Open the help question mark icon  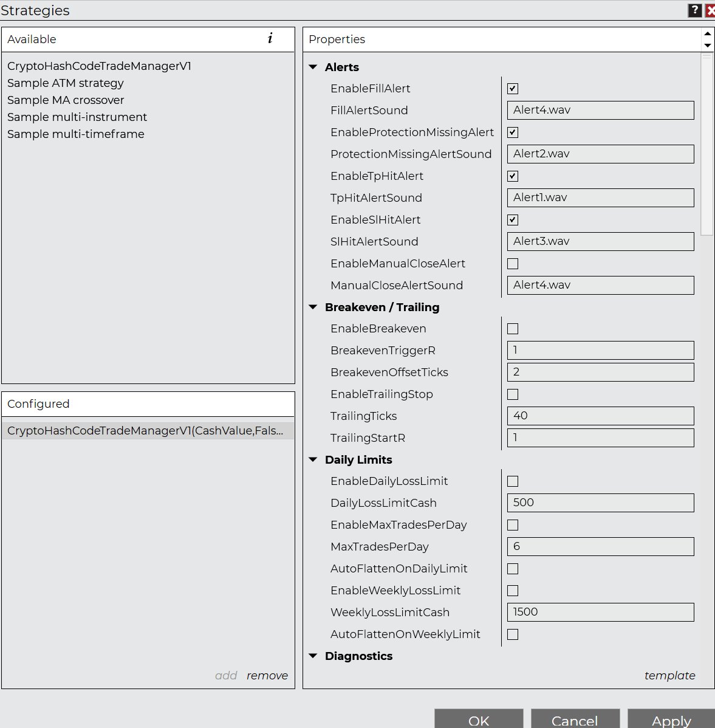694,10
